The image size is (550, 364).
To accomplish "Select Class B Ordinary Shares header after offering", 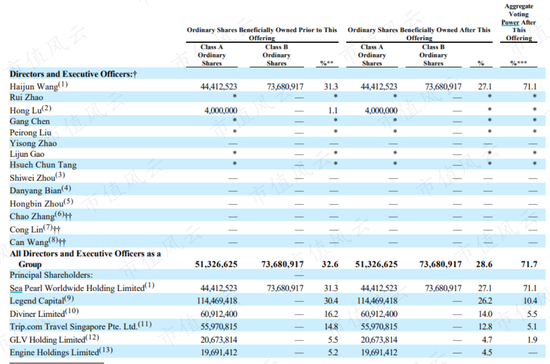I will click(433, 55).
